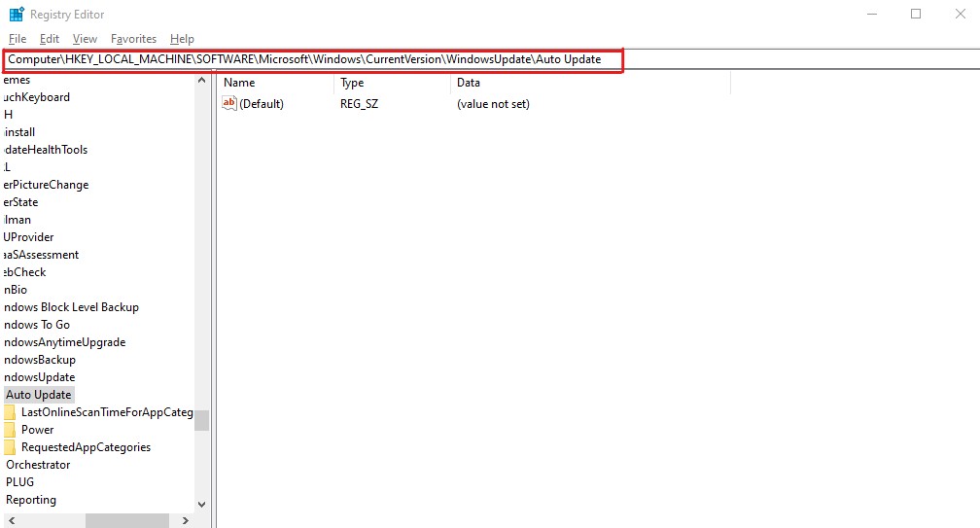The width and height of the screenshot is (980, 528).
Task: Open the View menu
Action: (85, 39)
